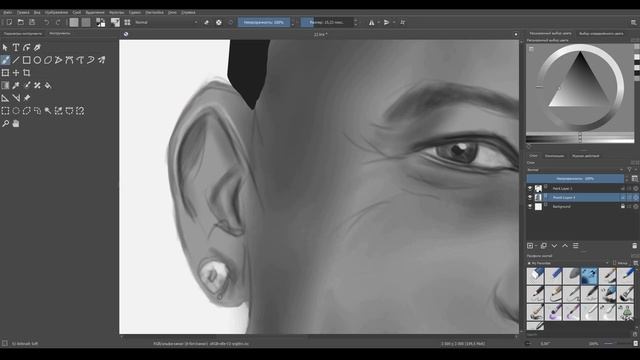
Task: Open the Слой (Layer) menu
Action: coord(77,12)
